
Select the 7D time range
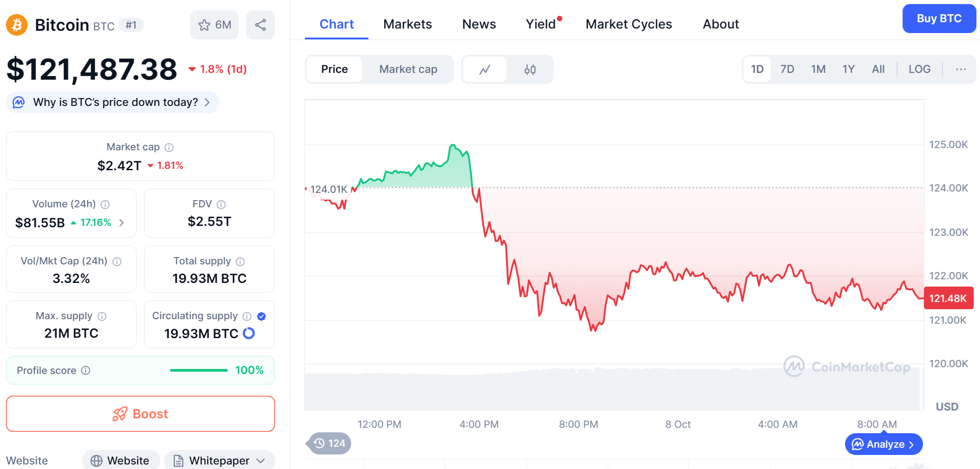click(x=787, y=69)
